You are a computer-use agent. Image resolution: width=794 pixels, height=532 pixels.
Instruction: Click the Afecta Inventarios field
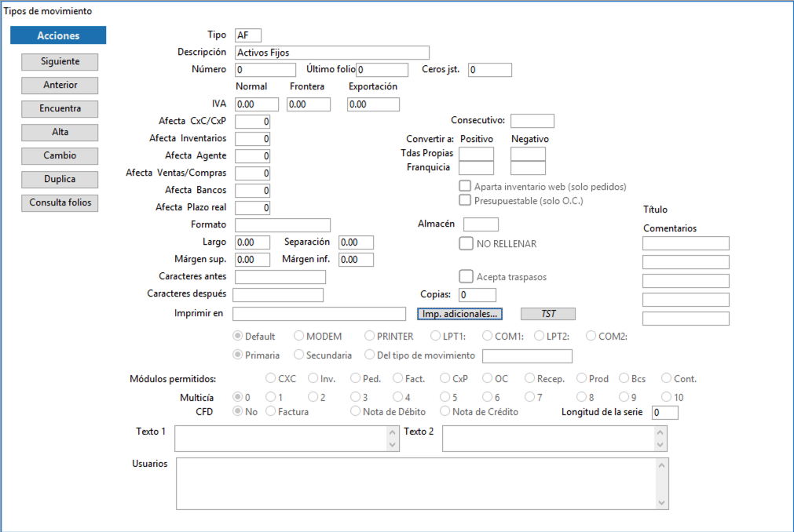click(x=252, y=139)
